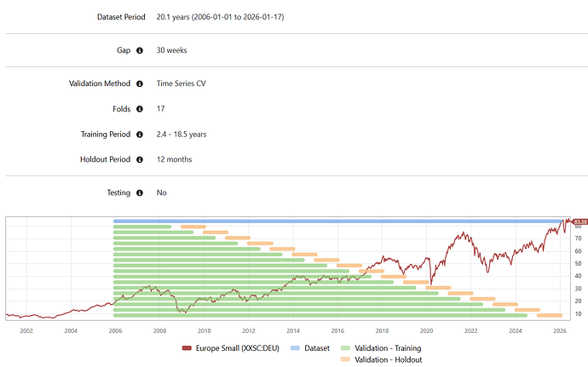
Task: Click the 2006 x-axis label
Action: point(115,331)
